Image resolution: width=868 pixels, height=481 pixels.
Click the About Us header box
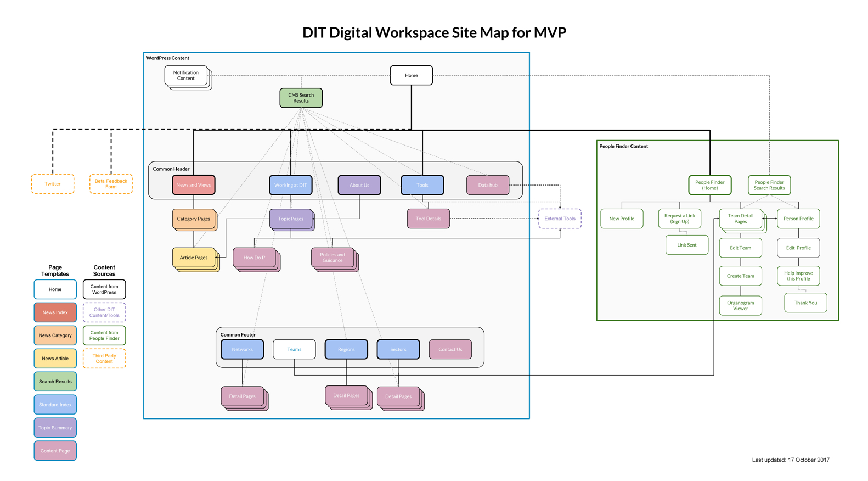pyautogui.click(x=359, y=185)
